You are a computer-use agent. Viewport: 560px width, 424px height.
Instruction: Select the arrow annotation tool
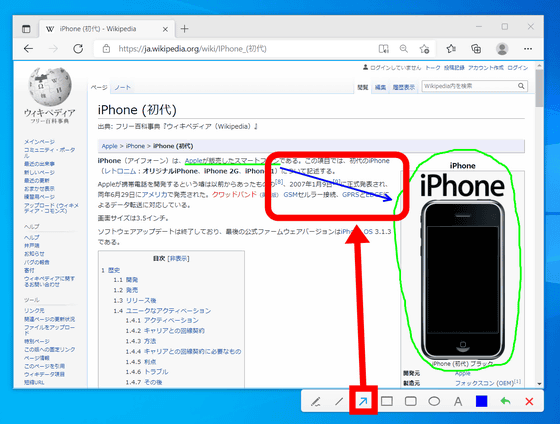coord(363,401)
